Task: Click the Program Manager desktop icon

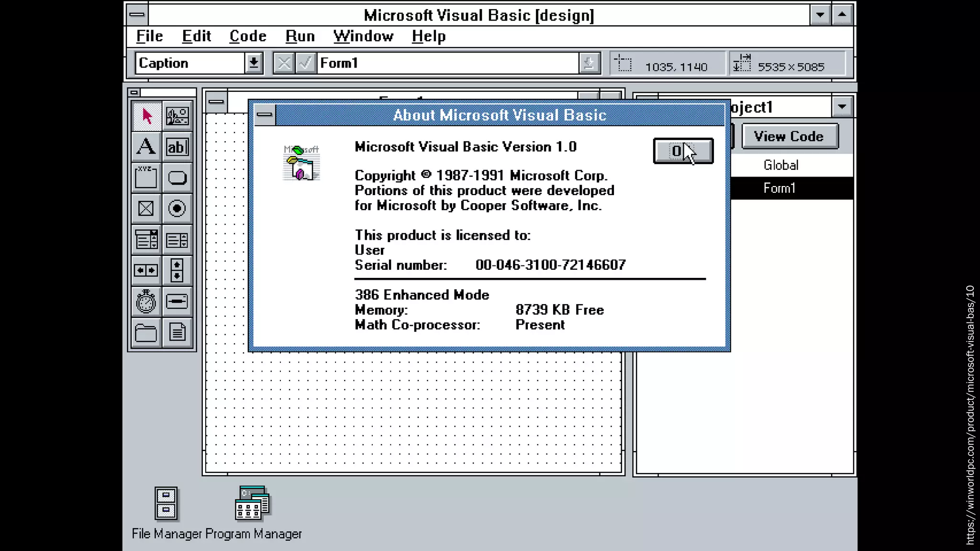Action: tap(252, 503)
